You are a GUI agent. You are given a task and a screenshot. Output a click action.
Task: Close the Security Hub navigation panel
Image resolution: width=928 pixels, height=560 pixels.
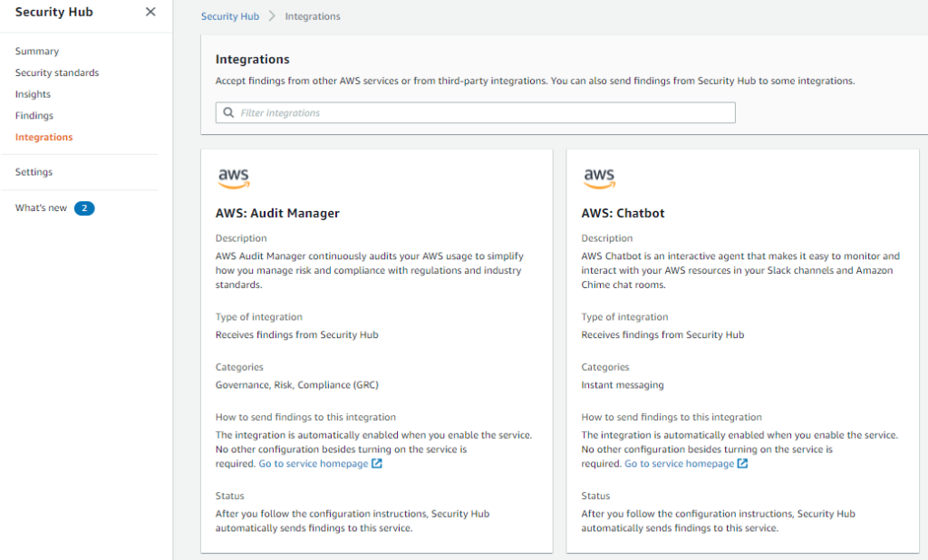coord(150,12)
